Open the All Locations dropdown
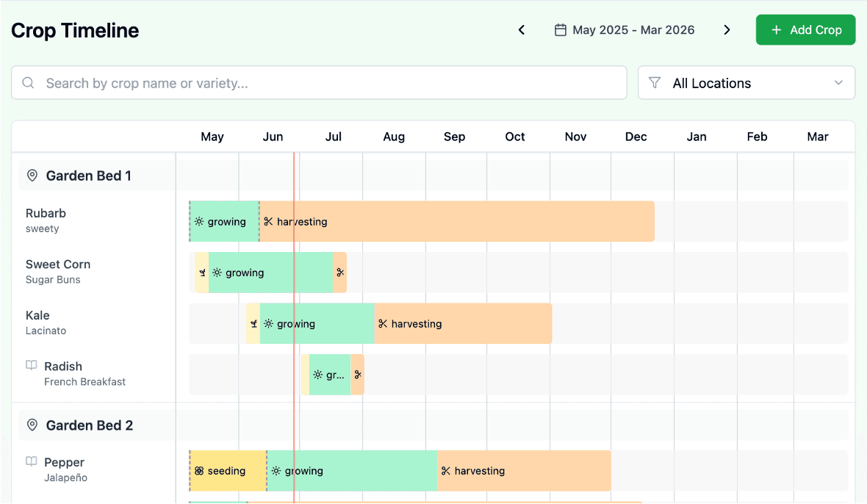This screenshot has height=504, width=867. point(747,83)
